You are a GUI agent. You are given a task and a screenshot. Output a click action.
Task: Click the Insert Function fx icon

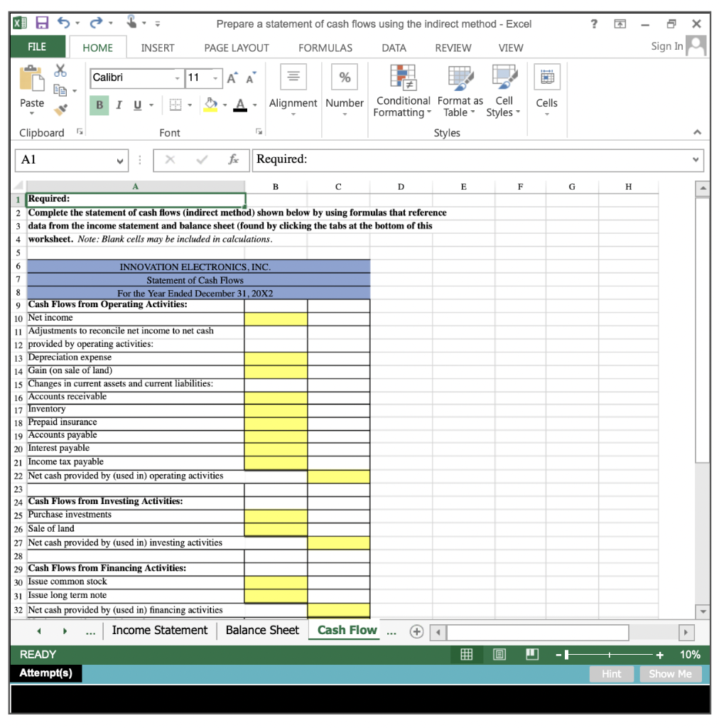pyautogui.click(x=233, y=160)
